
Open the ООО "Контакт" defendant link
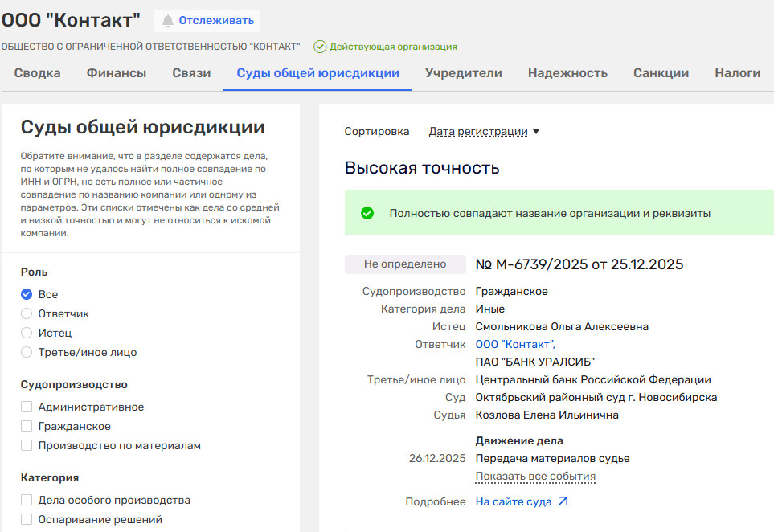(x=515, y=344)
